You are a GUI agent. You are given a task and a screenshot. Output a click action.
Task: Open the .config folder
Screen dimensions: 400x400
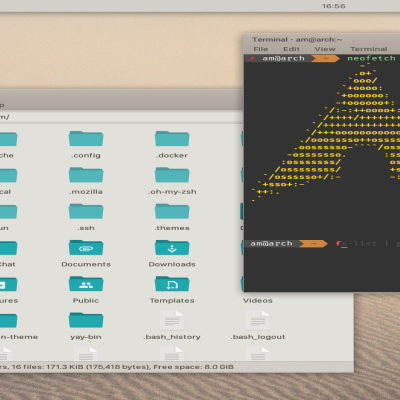86,139
